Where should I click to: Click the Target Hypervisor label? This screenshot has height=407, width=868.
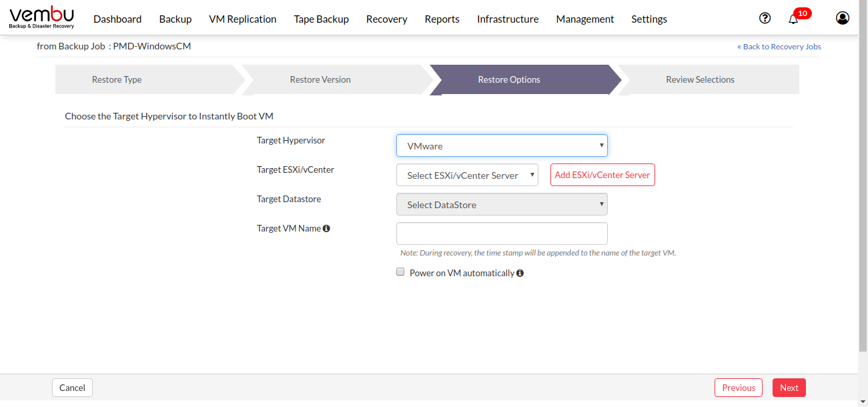tap(291, 140)
